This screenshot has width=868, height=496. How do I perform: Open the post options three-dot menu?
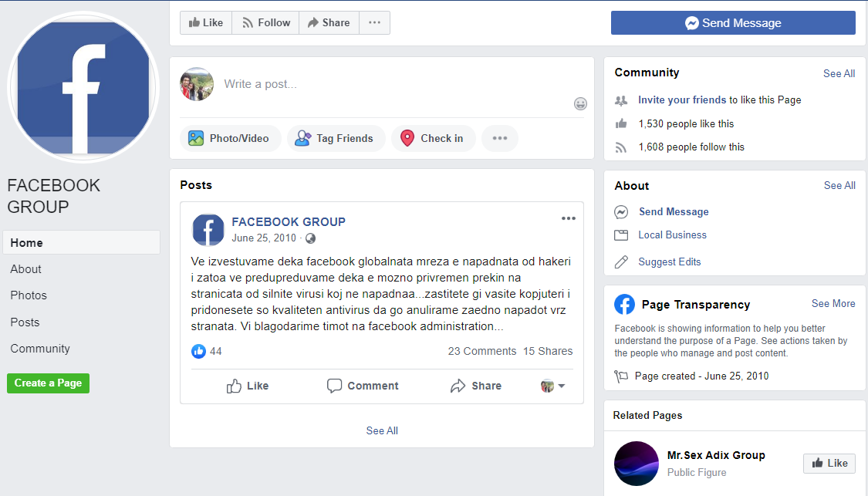pos(569,218)
